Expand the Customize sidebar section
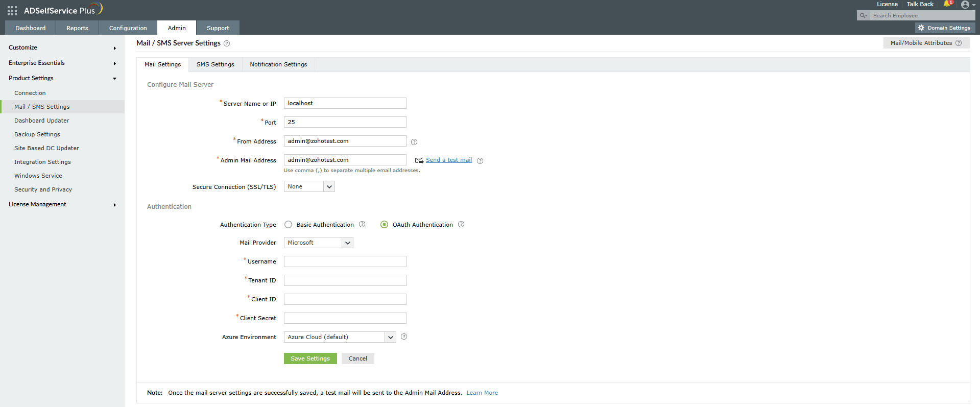Screen dimensions: 980x407 click(x=61, y=48)
